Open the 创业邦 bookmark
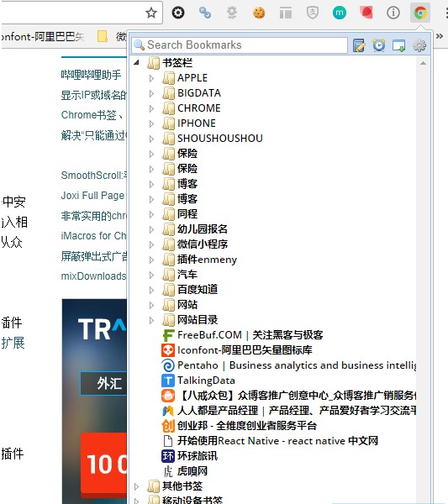448x504 pixels. point(240,426)
